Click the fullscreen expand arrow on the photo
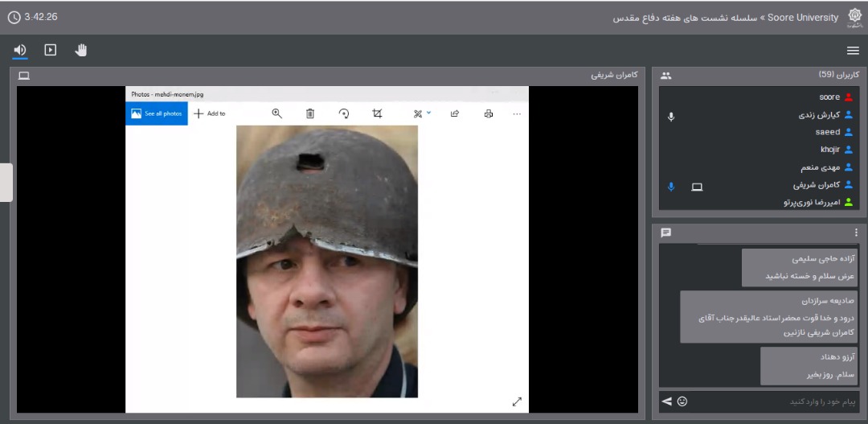 click(x=517, y=401)
